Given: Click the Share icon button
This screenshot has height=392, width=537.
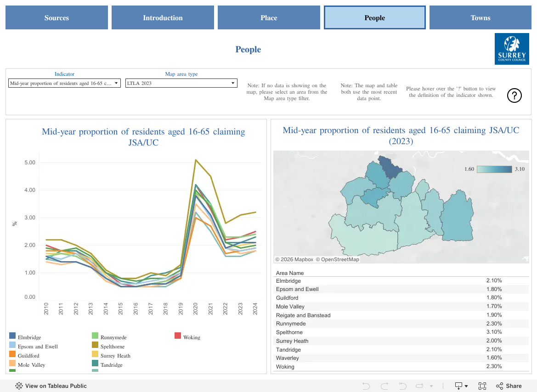Looking at the screenshot, I should [509, 386].
